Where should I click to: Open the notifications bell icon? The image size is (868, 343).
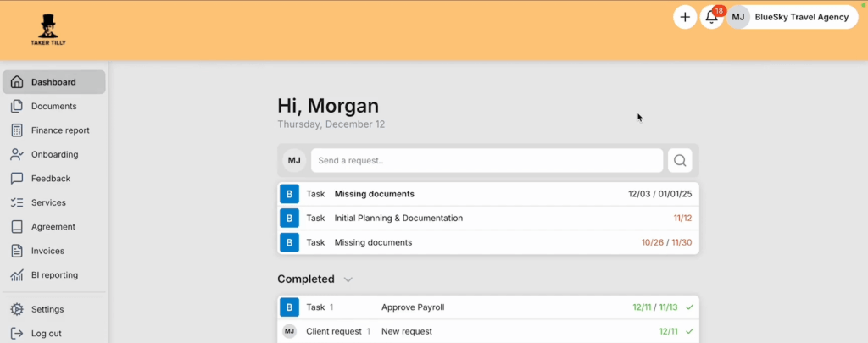[711, 17]
